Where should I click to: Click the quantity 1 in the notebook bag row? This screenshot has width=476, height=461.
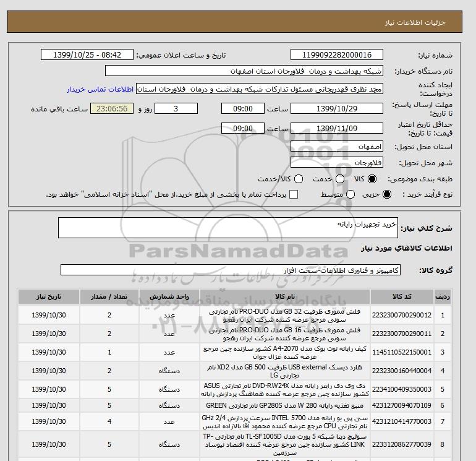coord(109,352)
